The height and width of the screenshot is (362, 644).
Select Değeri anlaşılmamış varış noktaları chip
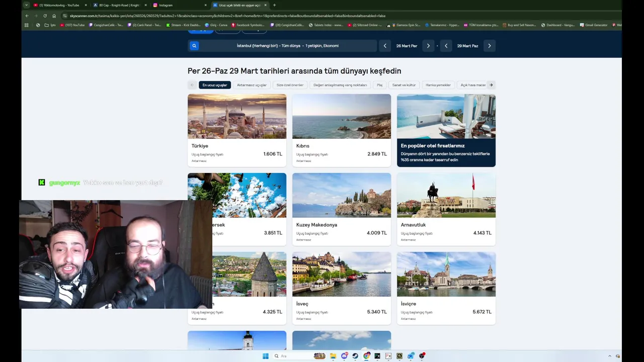[340, 85]
